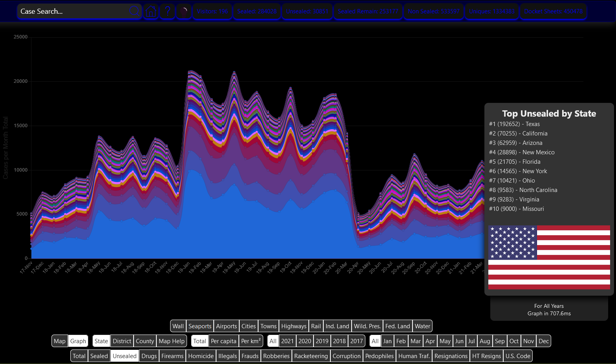The width and height of the screenshot is (616, 364).
Task: Filter by month Mar
Action: point(416,341)
